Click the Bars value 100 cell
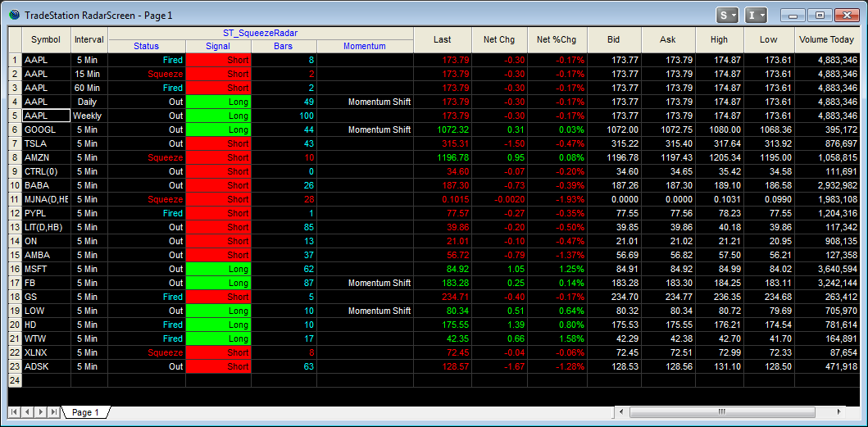 pyautogui.click(x=284, y=116)
